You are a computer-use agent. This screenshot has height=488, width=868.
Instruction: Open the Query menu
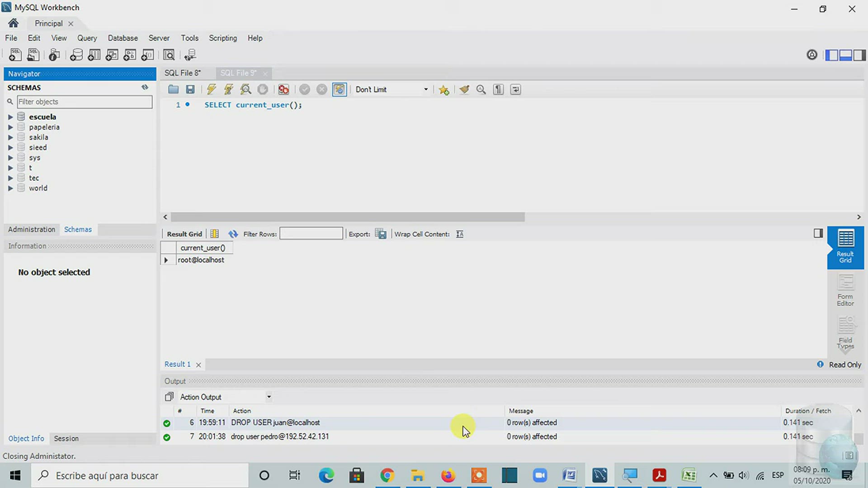[x=87, y=38]
